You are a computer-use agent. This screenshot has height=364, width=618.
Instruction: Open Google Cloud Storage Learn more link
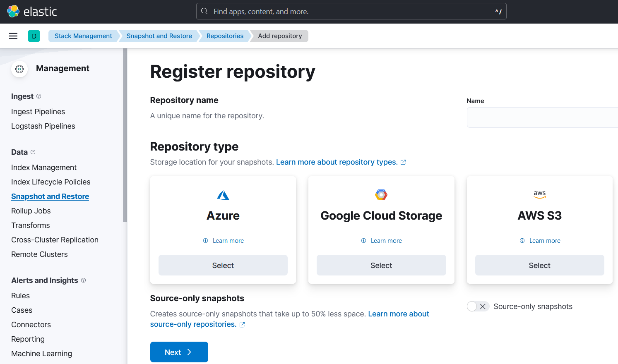(x=386, y=241)
